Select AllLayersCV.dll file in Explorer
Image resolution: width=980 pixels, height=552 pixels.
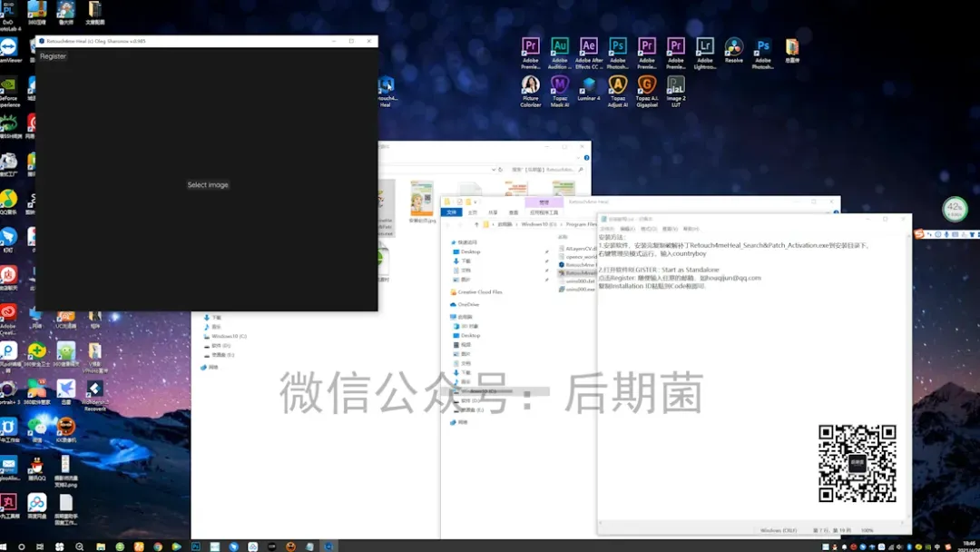[x=577, y=249]
